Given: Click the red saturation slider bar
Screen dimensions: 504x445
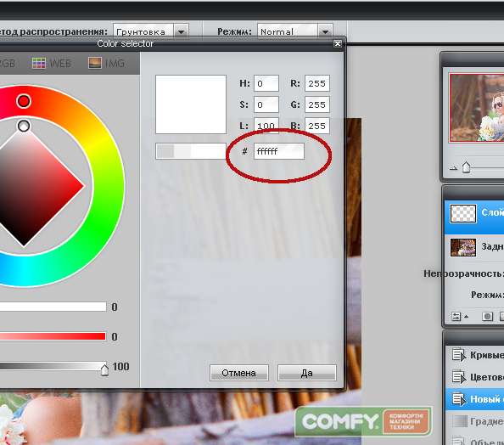Looking at the screenshot, I should pyautogui.click(x=53, y=336).
